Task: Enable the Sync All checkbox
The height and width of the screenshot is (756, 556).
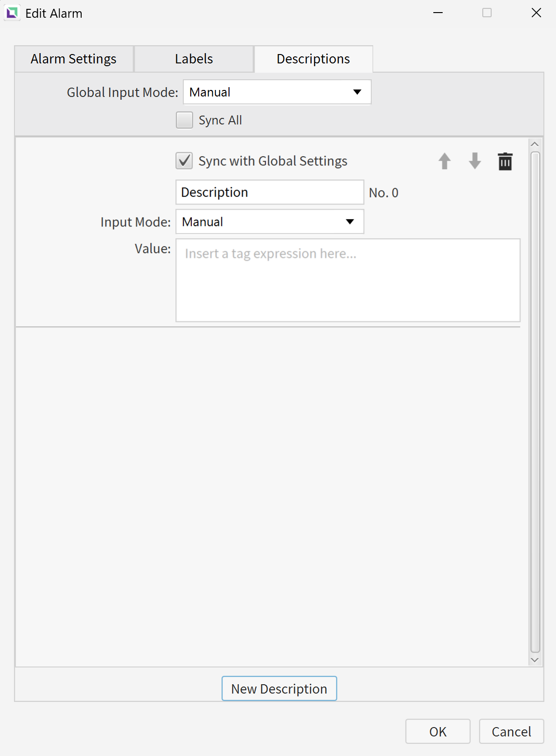Action: click(184, 120)
